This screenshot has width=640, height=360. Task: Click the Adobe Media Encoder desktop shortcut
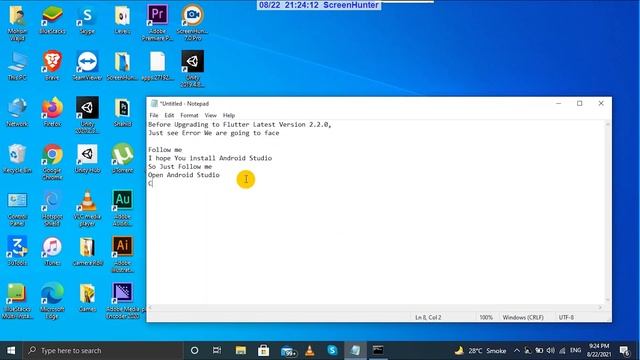[x=123, y=300]
